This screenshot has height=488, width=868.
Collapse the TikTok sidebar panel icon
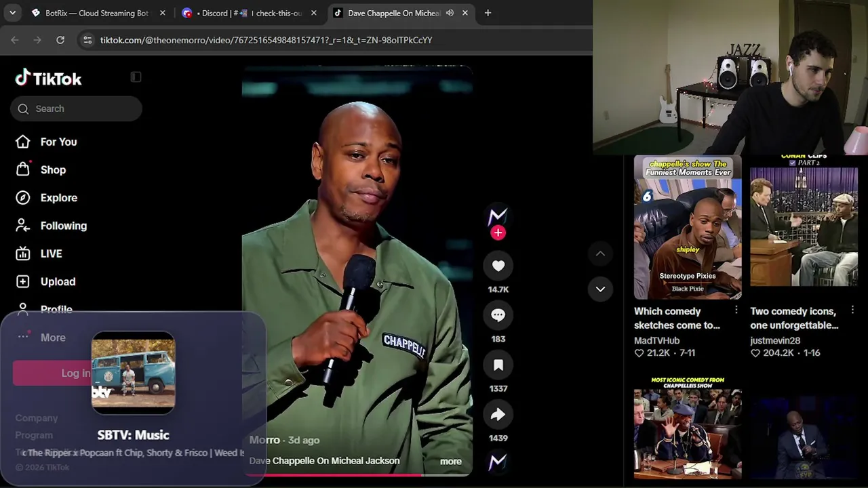(136, 77)
